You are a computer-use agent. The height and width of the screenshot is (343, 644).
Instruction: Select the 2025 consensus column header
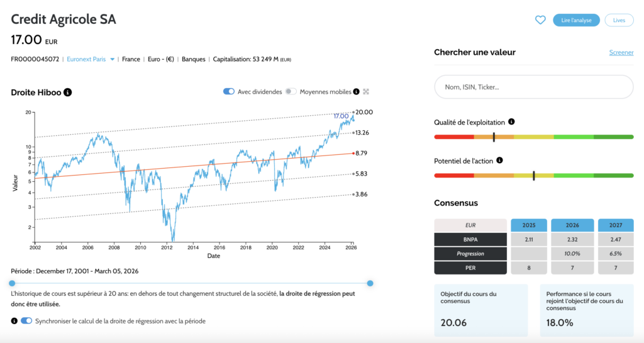point(528,225)
